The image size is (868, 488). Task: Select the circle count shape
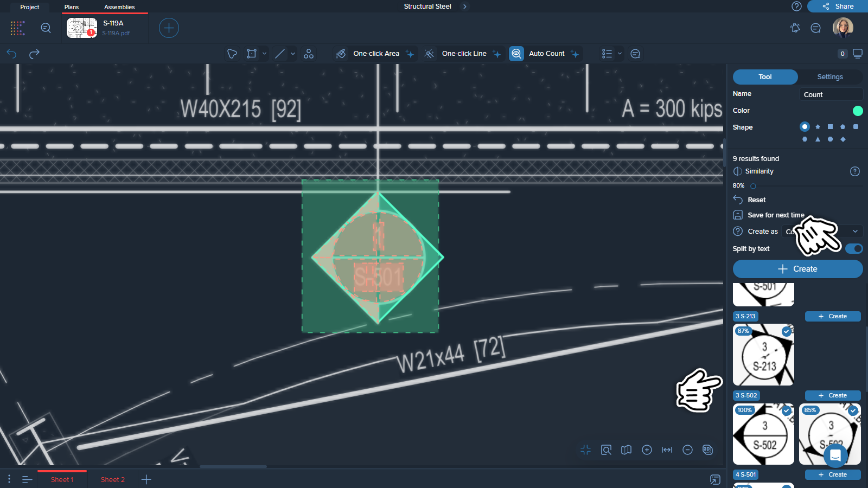point(805,126)
